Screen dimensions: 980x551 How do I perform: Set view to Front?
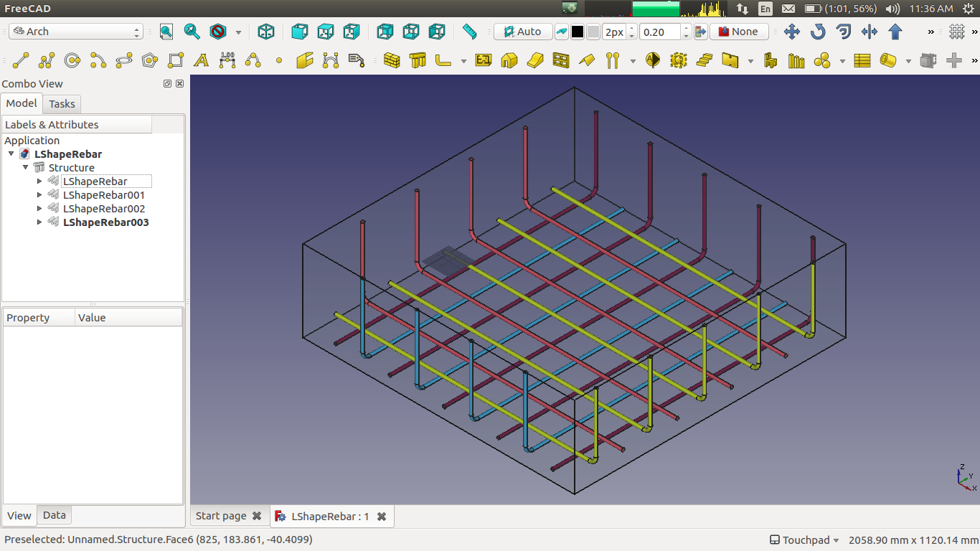pos(300,32)
